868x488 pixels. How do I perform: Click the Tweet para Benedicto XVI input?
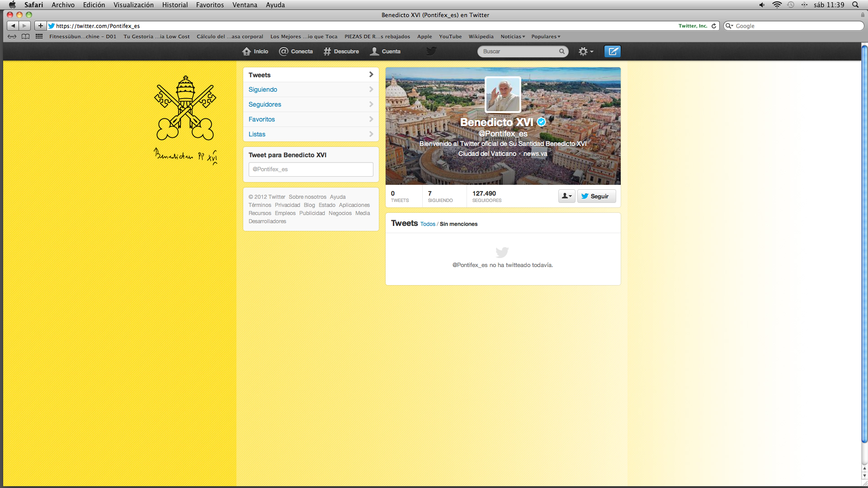pos(311,169)
